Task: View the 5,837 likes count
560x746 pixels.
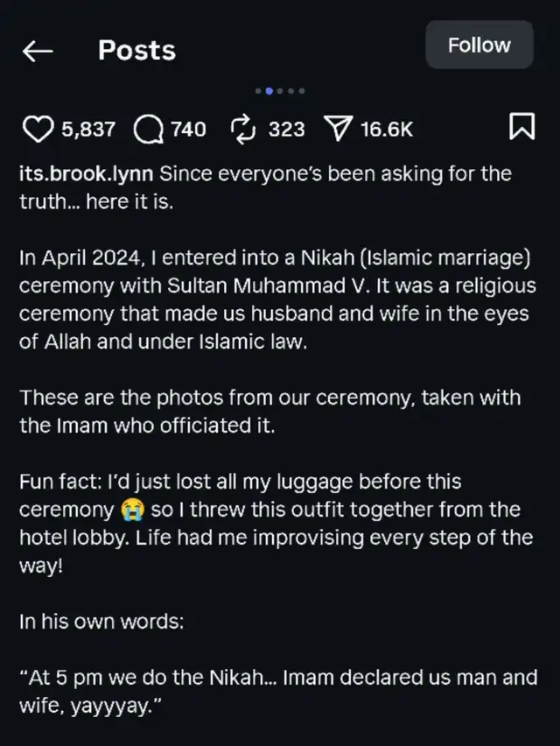Action: 88,130
